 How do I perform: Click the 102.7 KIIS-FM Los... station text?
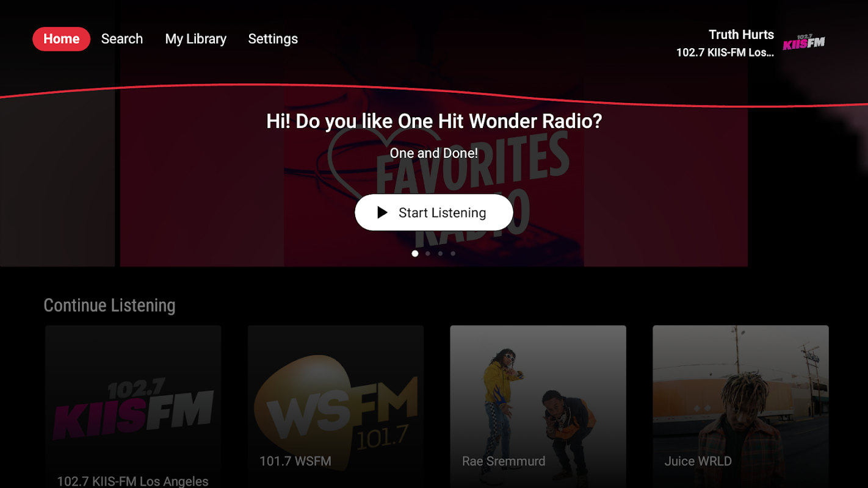tap(725, 52)
